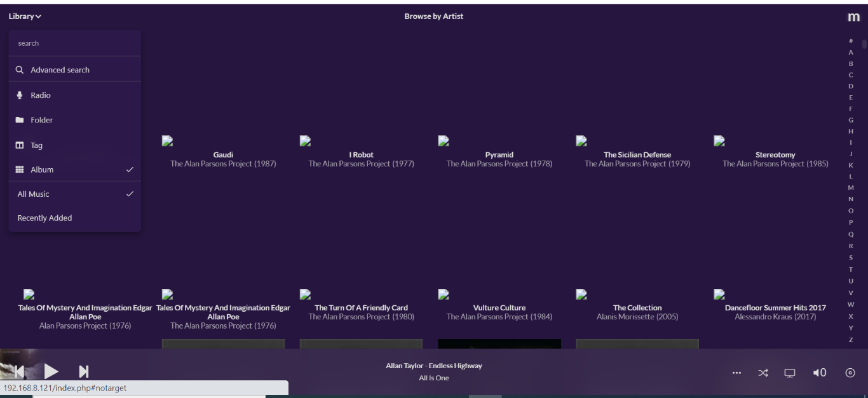Viewport: 868px width, 398px height.
Task: Jump to letter S in index
Action: click(x=851, y=258)
